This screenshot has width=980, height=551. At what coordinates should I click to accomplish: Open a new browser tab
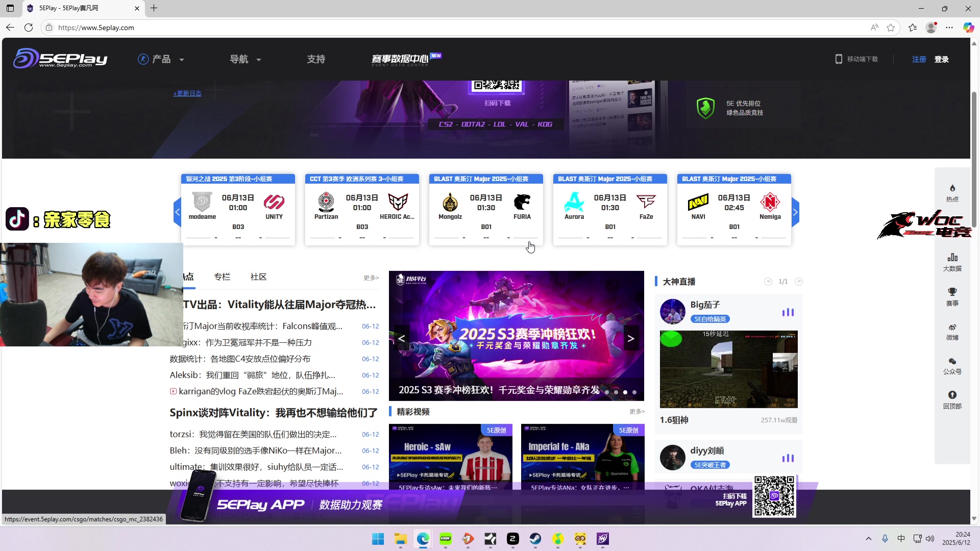154,8
